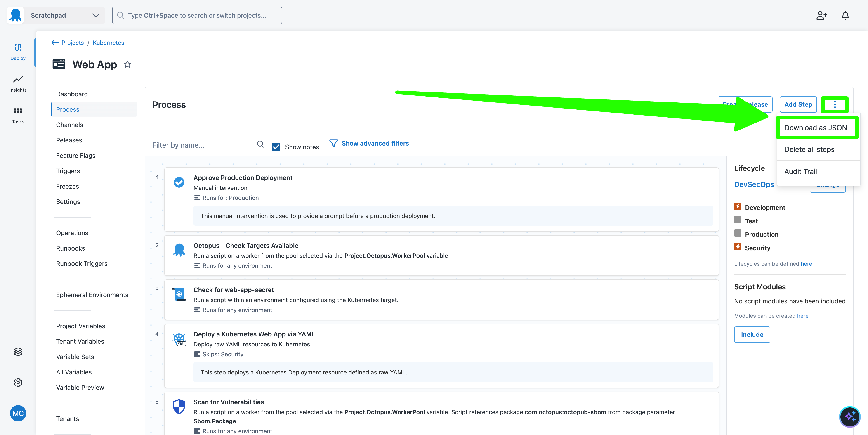Click the Filter by name field

[x=203, y=145]
